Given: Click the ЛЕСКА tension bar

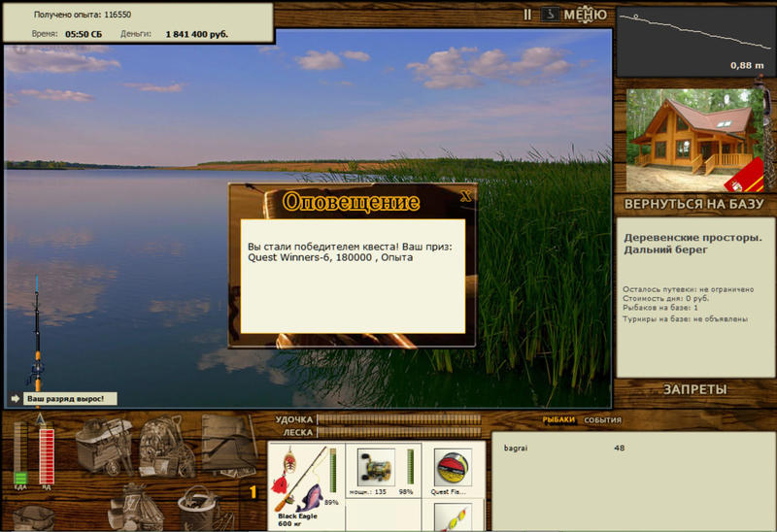Looking at the screenshot, I should coord(399,432).
